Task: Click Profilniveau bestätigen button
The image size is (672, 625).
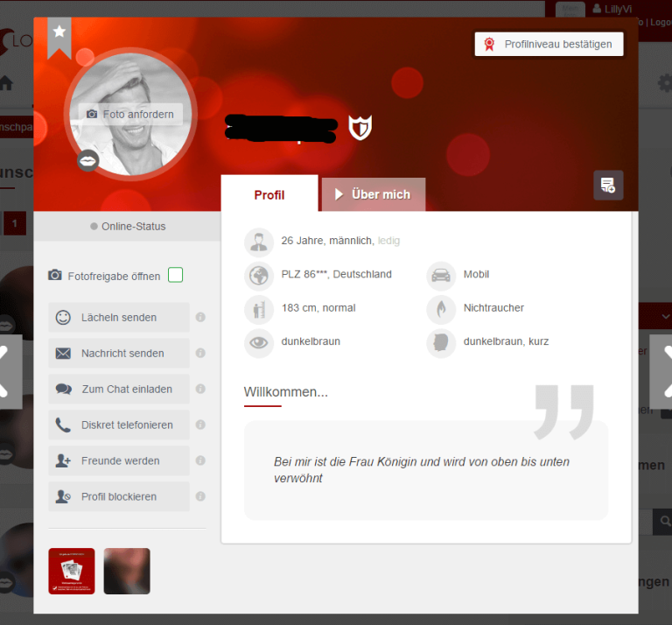Action: click(x=549, y=44)
